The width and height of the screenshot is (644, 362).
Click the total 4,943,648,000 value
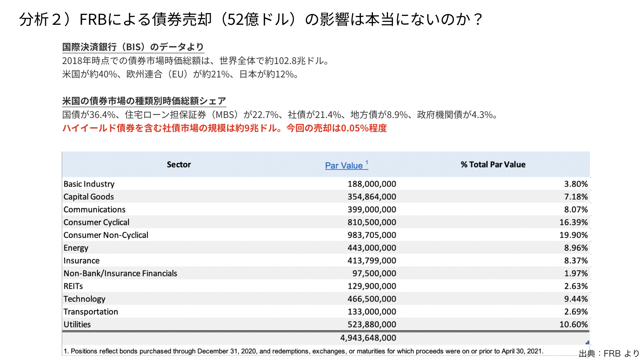[x=368, y=338]
